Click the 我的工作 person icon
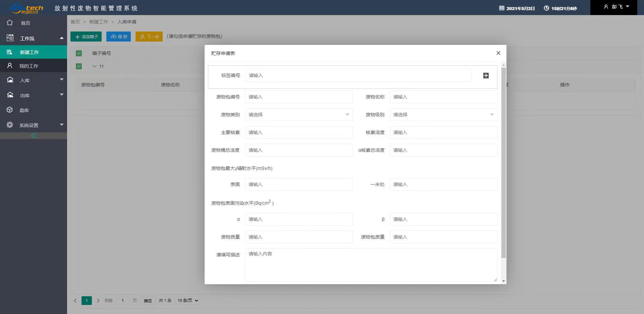 (10, 66)
